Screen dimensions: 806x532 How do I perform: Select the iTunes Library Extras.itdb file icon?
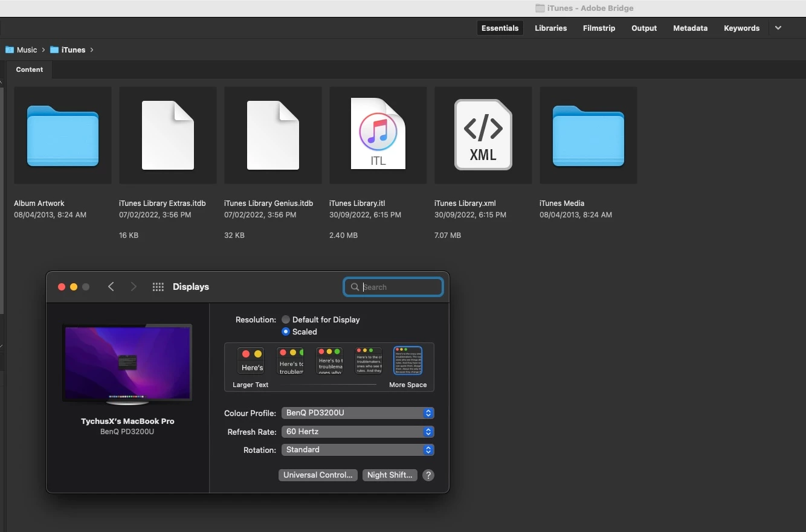[168, 135]
